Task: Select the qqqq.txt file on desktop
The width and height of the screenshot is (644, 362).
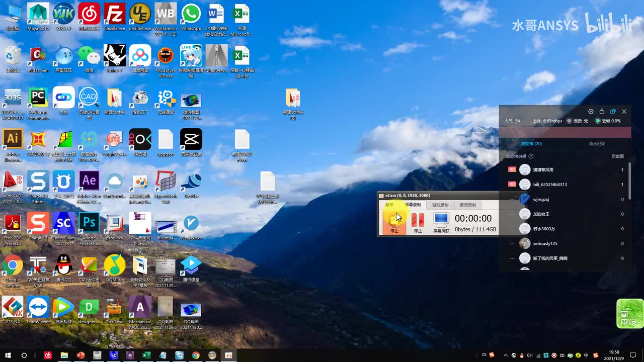Action: coord(166,143)
